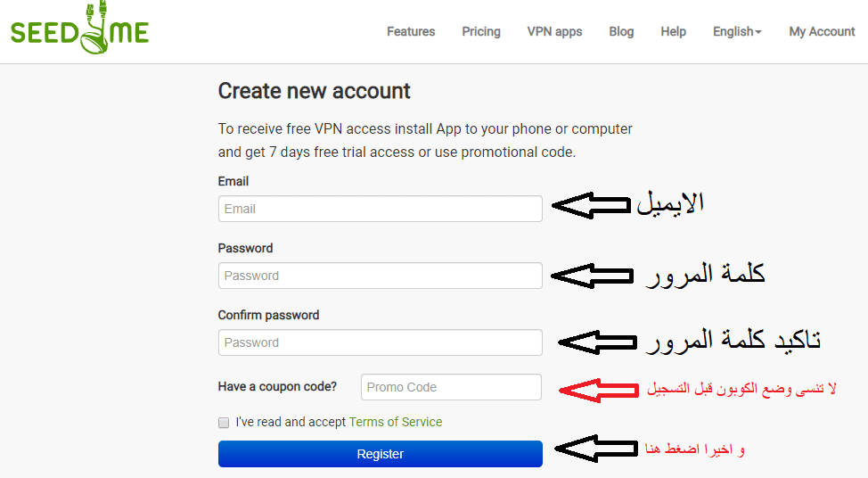
Task: Click the arrow beside the Password field
Action: (592, 276)
